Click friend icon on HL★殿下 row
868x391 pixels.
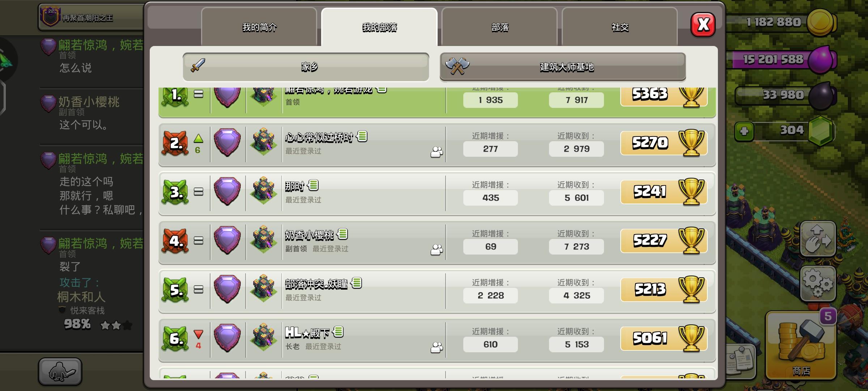pyautogui.click(x=437, y=348)
